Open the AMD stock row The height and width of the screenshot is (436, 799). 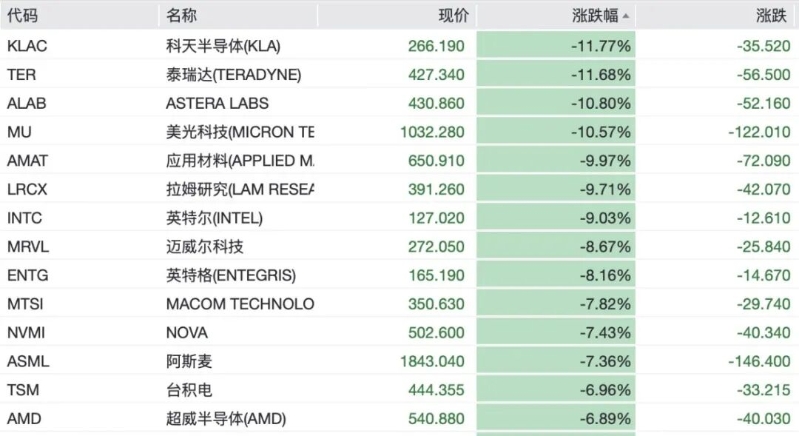[x=400, y=419]
